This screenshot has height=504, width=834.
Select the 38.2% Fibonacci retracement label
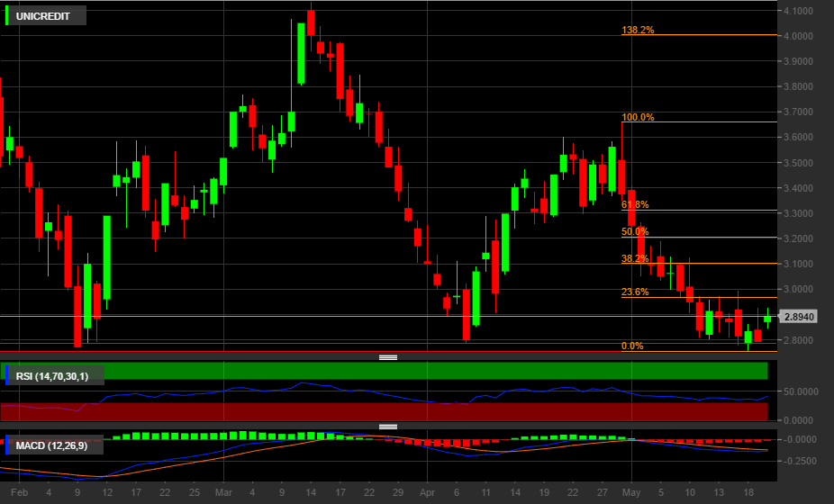634,258
